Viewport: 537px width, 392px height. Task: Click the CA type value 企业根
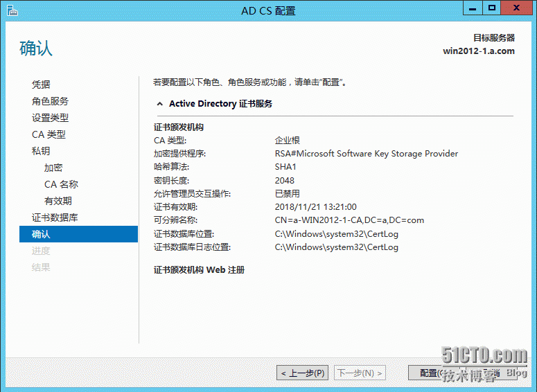[288, 141]
